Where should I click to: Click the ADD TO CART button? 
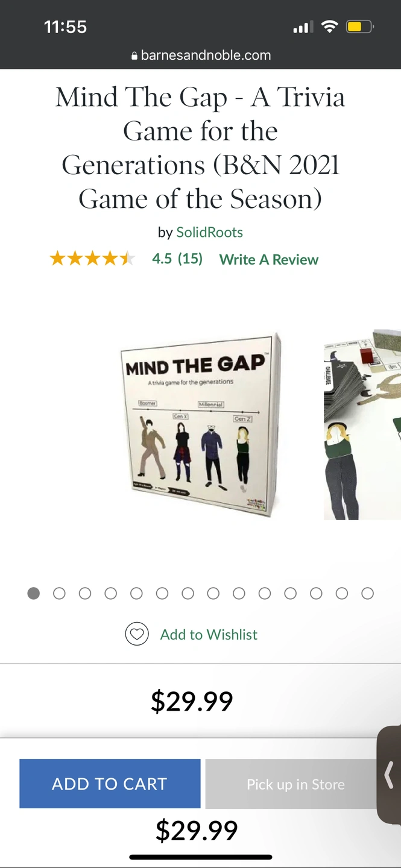pyautogui.click(x=110, y=784)
